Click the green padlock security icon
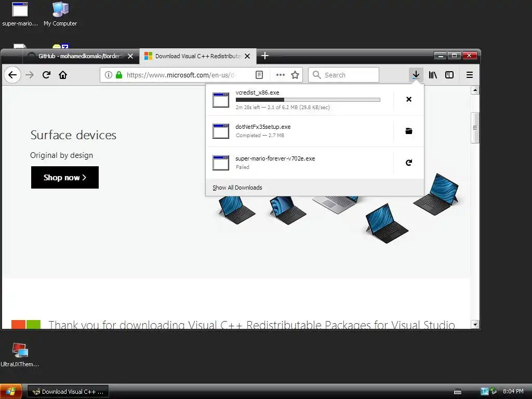Image resolution: width=532 pixels, height=399 pixels. [119, 75]
